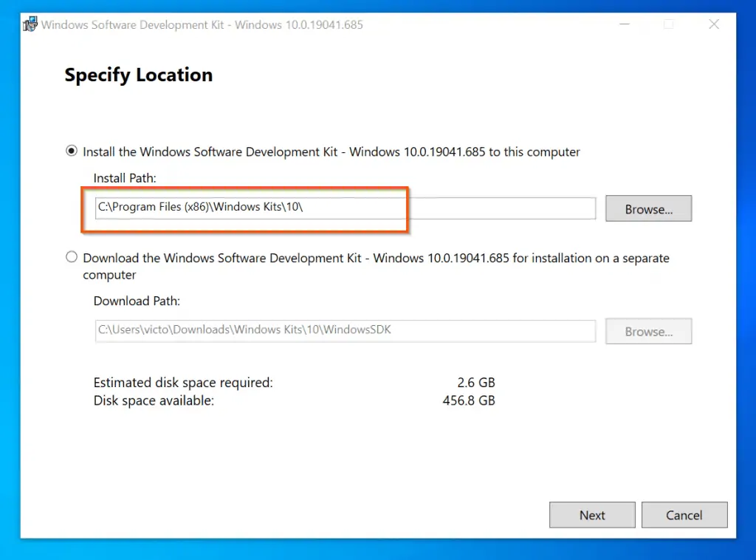Browse for a different install path
The width and height of the screenshot is (756, 560).
pos(648,209)
